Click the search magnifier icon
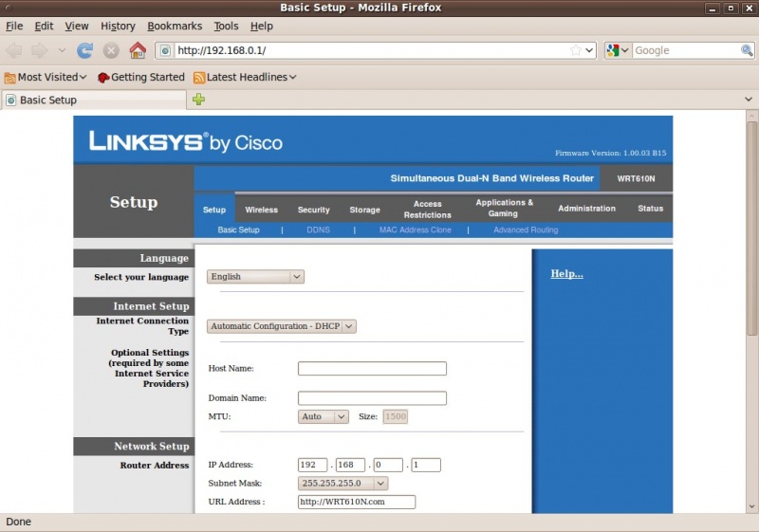759x532 pixels. pos(747,50)
